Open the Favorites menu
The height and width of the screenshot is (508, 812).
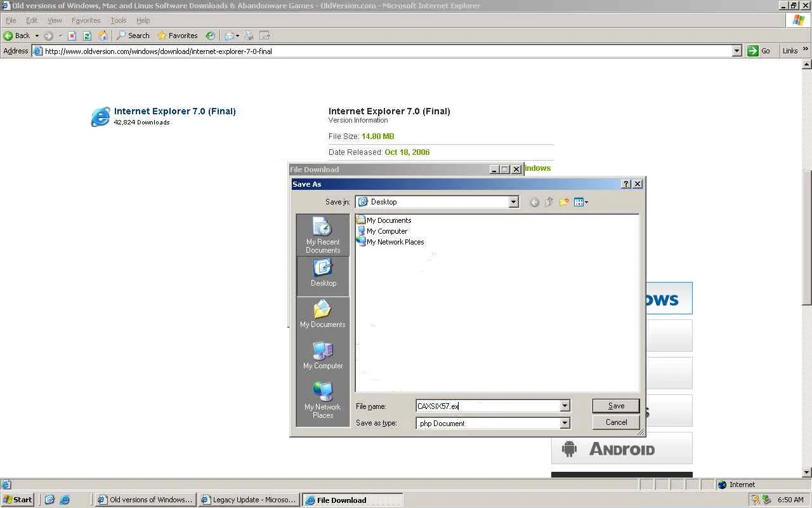(86, 20)
